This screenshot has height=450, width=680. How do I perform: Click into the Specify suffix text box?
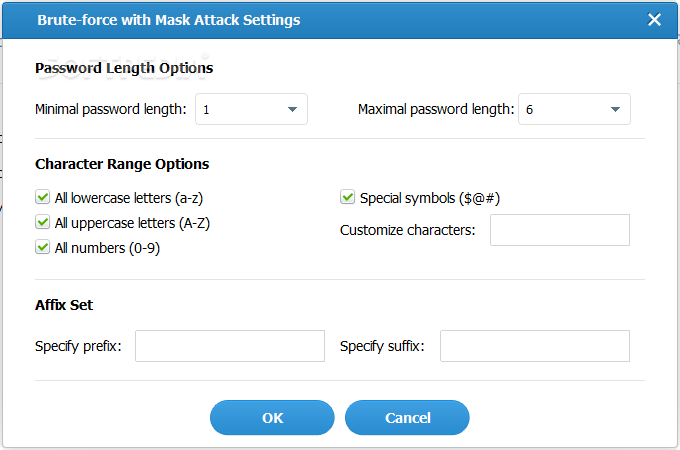point(535,346)
